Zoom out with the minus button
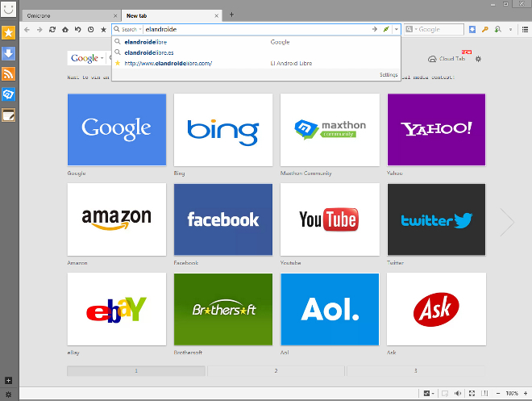This screenshot has height=401, width=532. pyautogui.click(x=498, y=393)
